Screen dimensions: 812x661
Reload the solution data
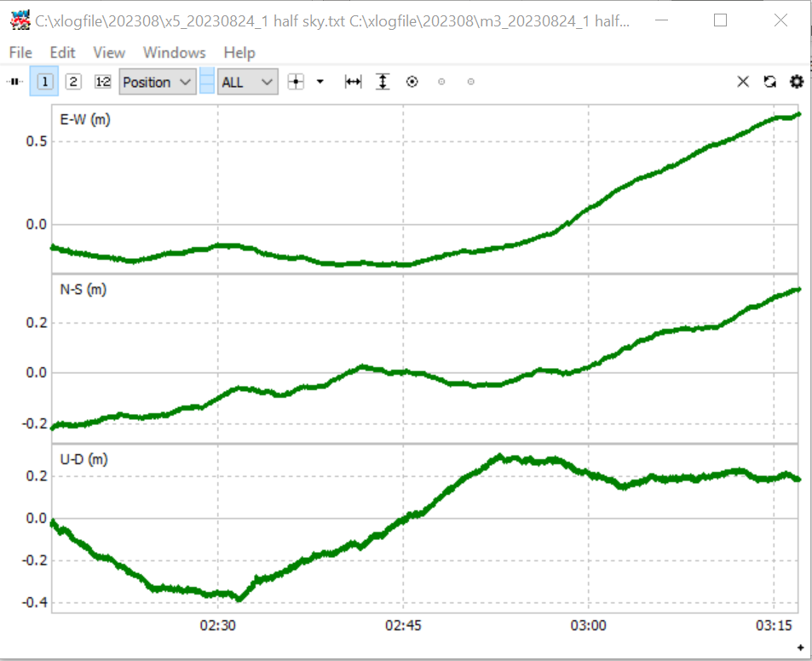pos(770,82)
